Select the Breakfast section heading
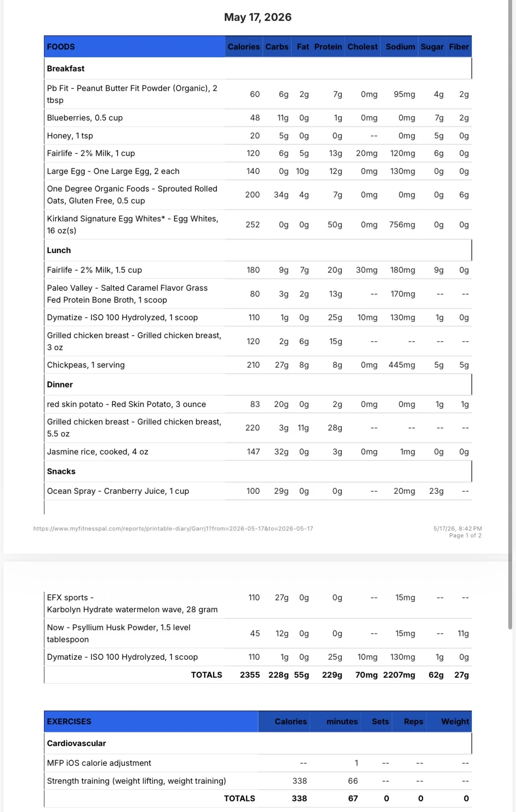516x812 pixels. point(66,68)
